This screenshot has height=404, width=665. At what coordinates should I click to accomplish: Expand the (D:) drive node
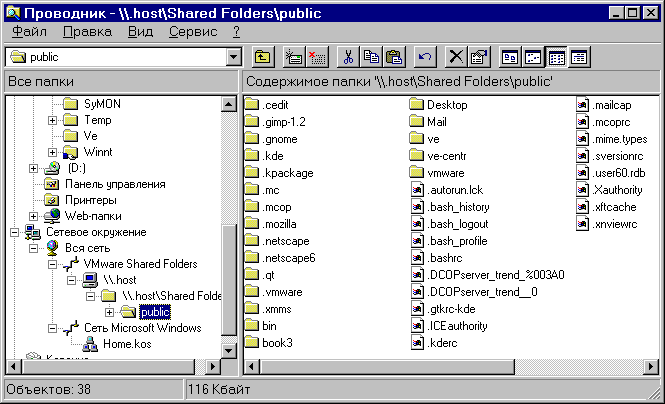point(33,168)
